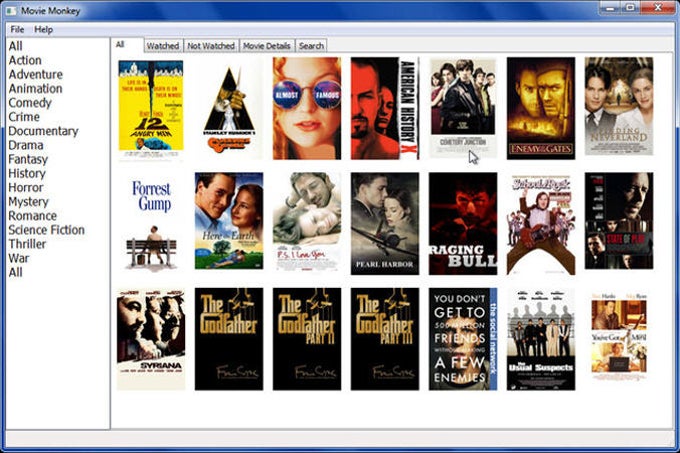Click the Raging Bull poster
680x453 pixels.
coord(463,224)
